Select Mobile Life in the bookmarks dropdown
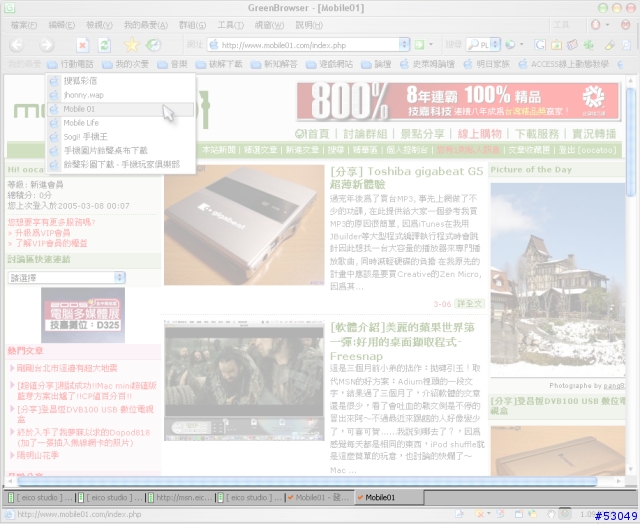Image resolution: width=640 pixels, height=524 pixels. coord(121,123)
